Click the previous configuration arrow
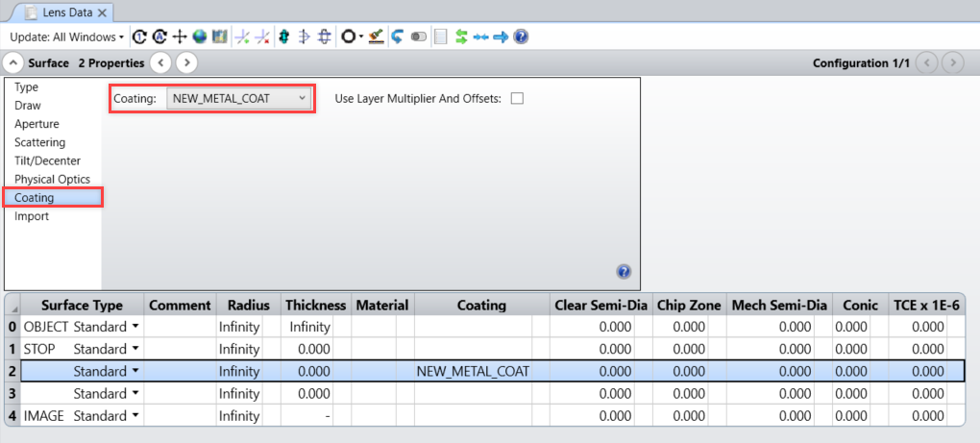Viewport: 980px width, 443px height. click(x=926, y=63)
